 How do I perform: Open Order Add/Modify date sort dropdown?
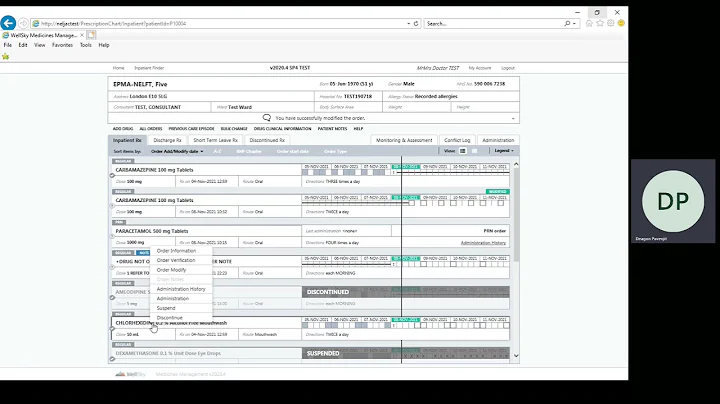tap(177, 152)
